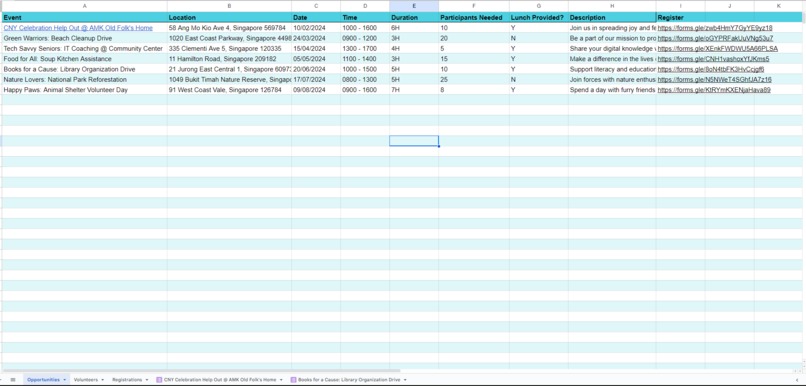Select column F header

tap(474, 6)
